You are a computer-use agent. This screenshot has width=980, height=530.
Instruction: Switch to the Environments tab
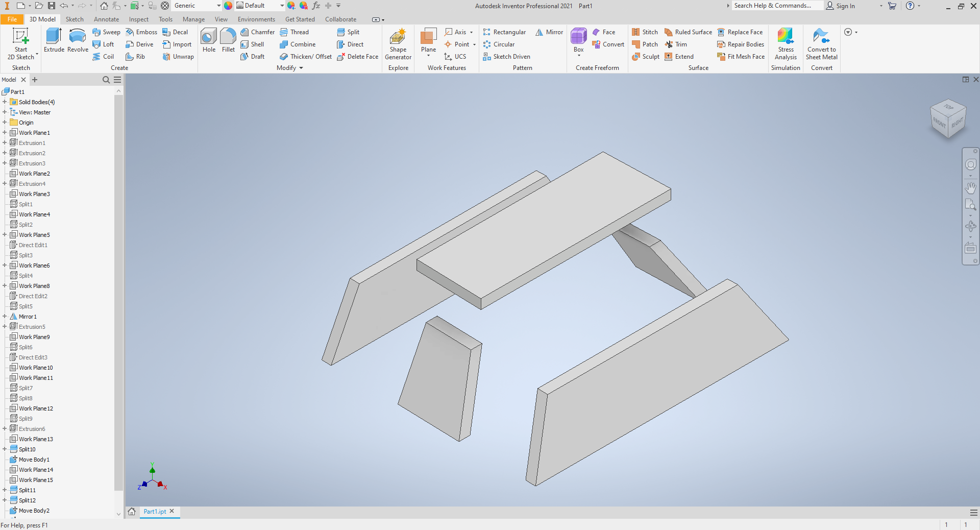pyautogui.click(x=256, y=19)
